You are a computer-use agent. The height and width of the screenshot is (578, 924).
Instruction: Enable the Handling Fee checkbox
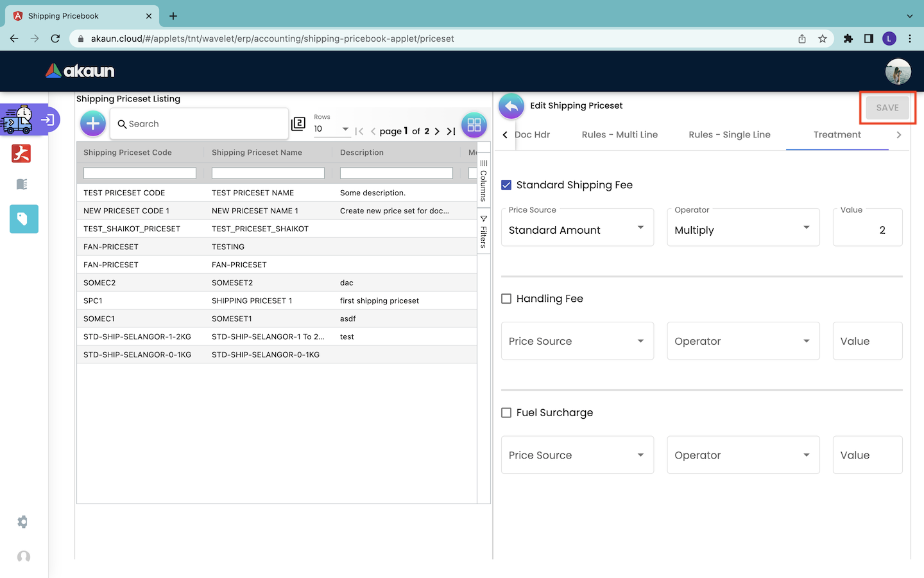(506, 299)
